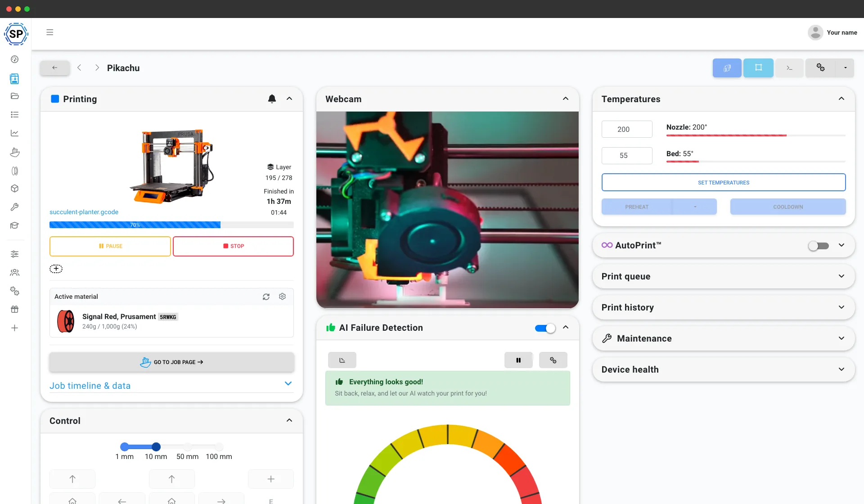Click the change filament toolbar button
864x504 pixels.
(727, 68)
